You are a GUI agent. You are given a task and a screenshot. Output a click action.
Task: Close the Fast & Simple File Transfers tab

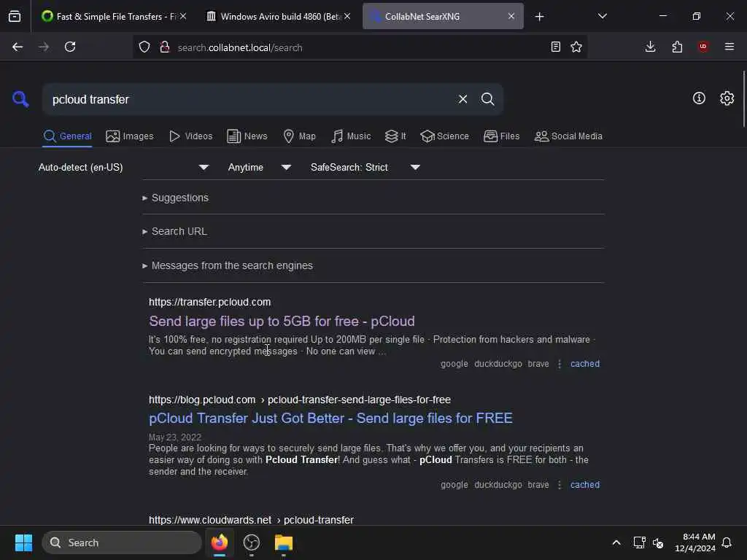point(183,16)
